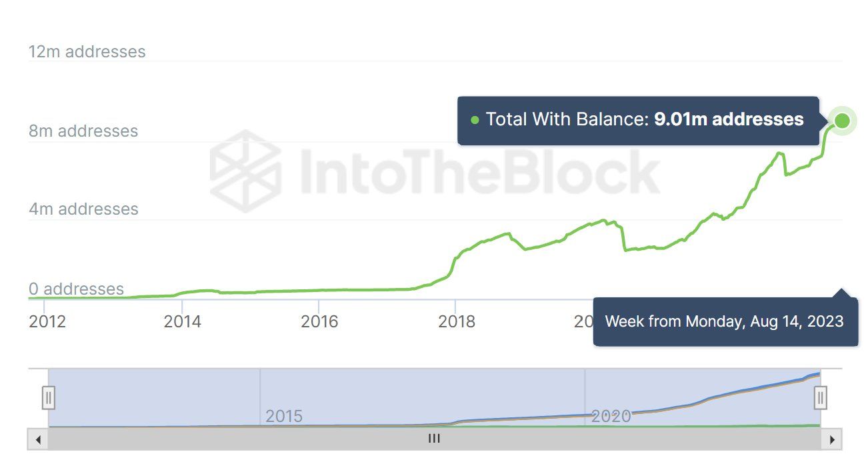Click the 4m addresses y-axis label
This screenshot has height=474, width=868.
tap(83, 209)
